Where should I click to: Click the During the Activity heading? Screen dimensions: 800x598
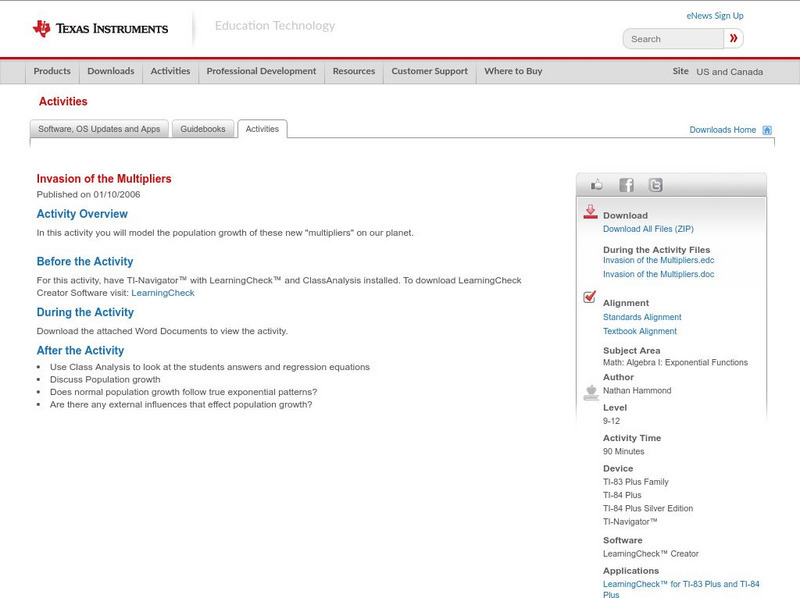(85, 312)
